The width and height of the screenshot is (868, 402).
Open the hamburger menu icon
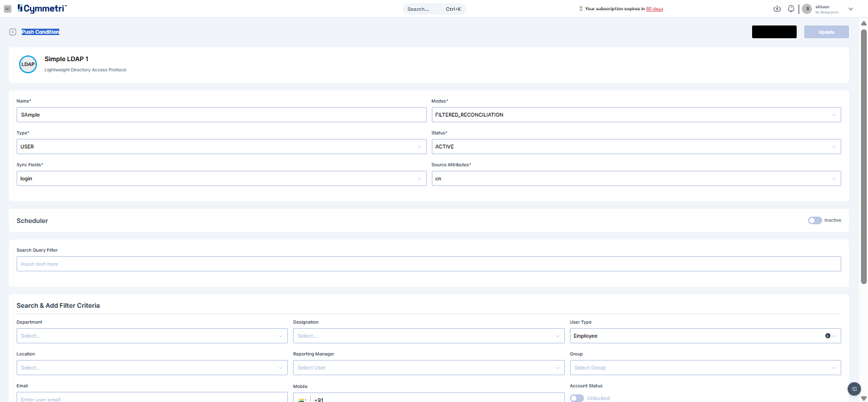(x=8, y=9)
